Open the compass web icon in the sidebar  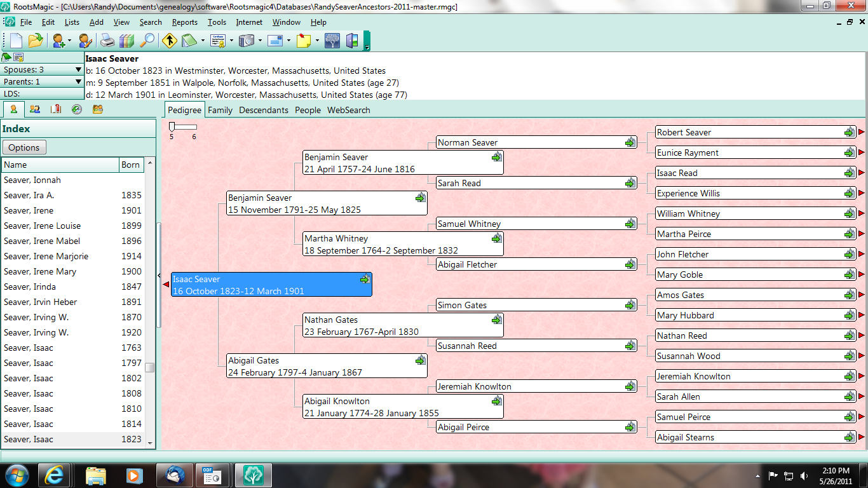(x=76, y=109)
